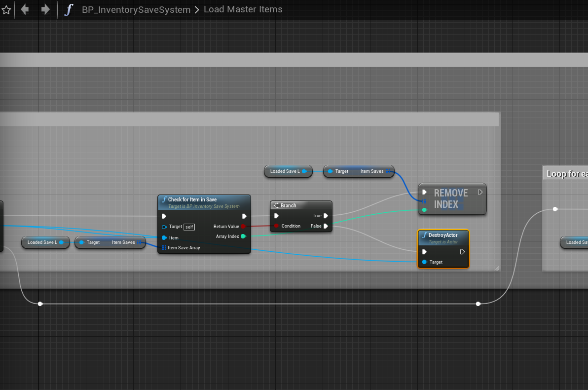Click the Branch True output pin
588x390 pixels.
[x=326, y=216]
